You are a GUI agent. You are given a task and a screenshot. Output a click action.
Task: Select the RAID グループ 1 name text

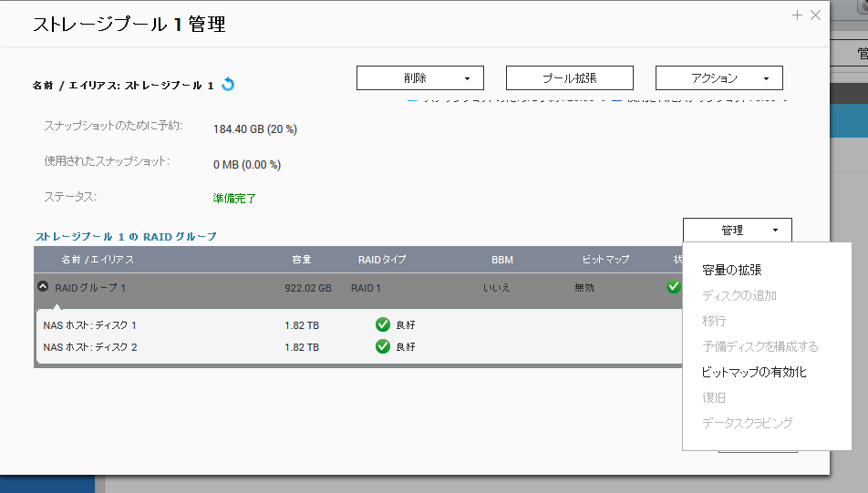[x=90, y=288]
